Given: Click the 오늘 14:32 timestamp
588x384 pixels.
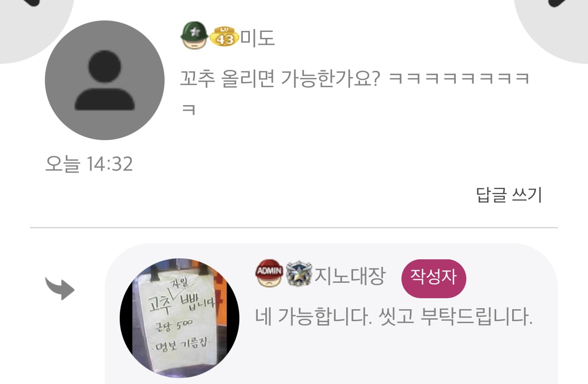Looking at the screenshot, I should pyautogui.click(x=89, y=164).
